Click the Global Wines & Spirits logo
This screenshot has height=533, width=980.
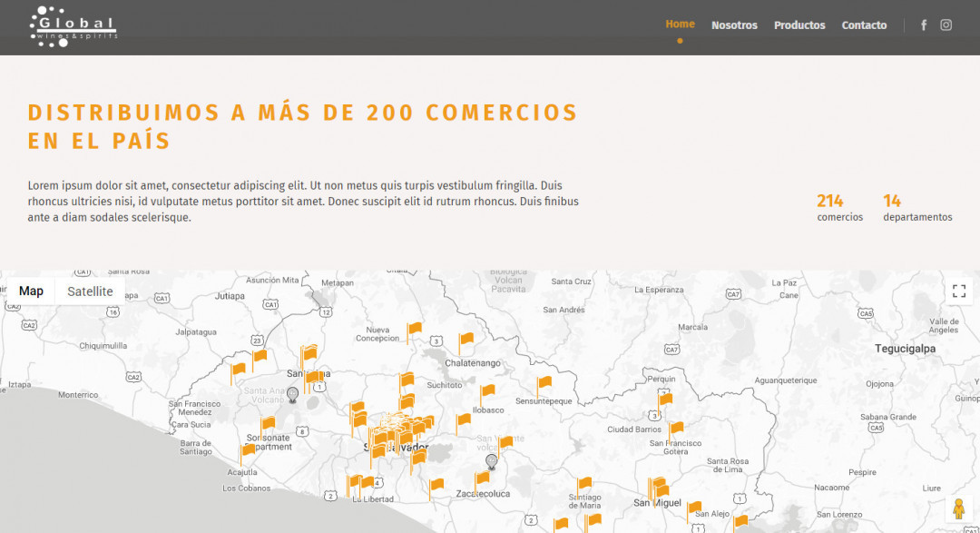point(73,27)
